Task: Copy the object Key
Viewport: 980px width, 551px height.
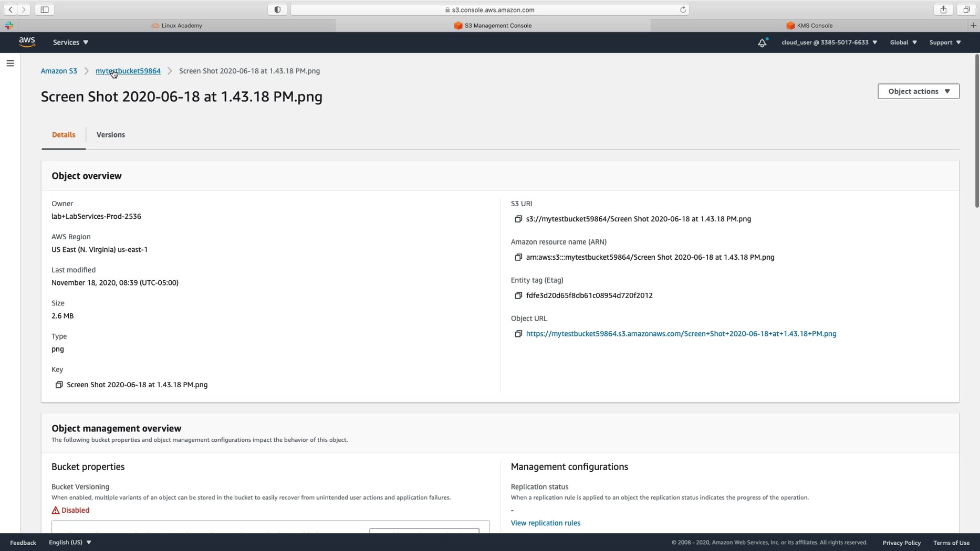Action: click(59, 385)
